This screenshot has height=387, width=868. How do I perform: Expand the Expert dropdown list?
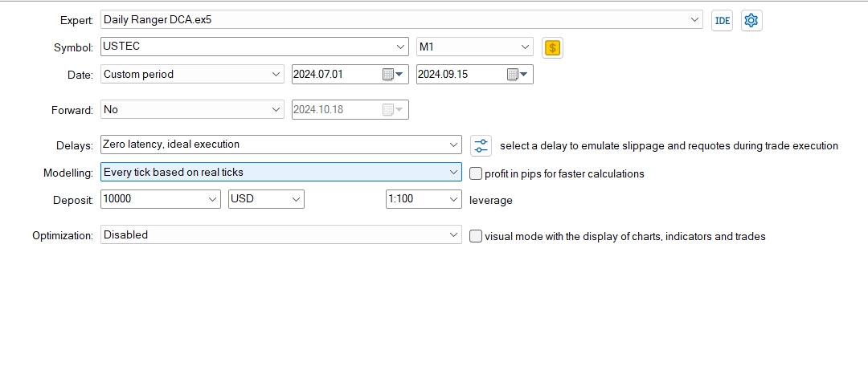696,19
